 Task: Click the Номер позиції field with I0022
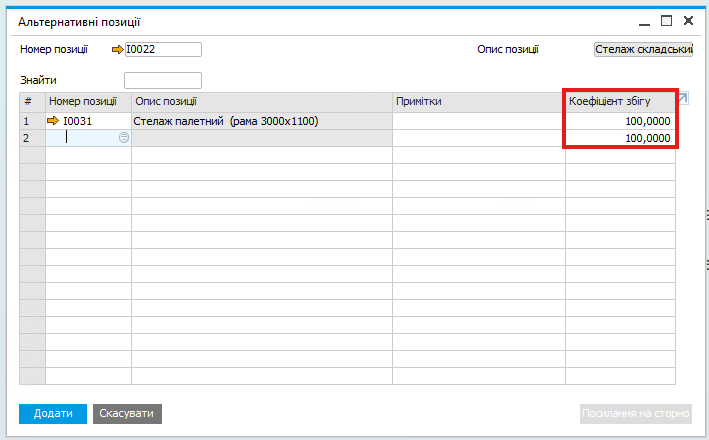163,50
